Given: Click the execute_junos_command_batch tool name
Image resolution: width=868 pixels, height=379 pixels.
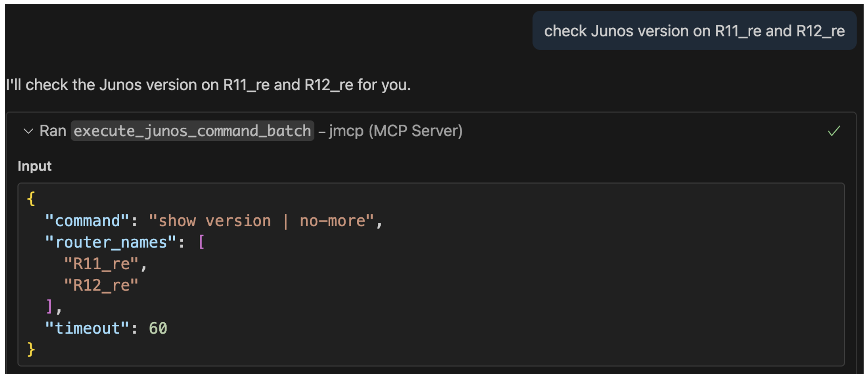Looking at the screenshot, I should (192, 131).
